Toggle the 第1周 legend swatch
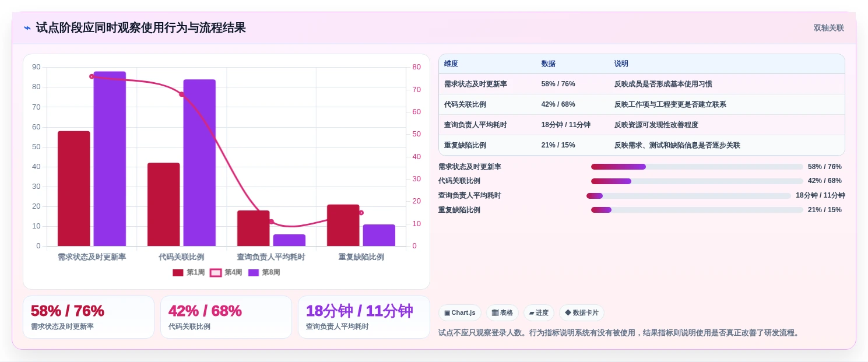The height and width of the screenshot is (362, 868). 178,272
